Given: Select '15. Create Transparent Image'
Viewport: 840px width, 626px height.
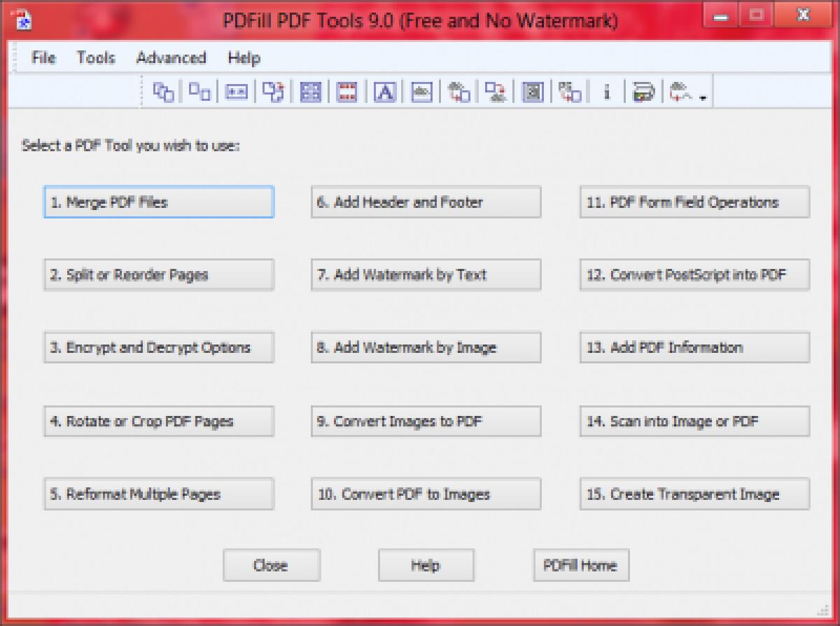Looking at the screenshot, I should click(x=694, y=494).
